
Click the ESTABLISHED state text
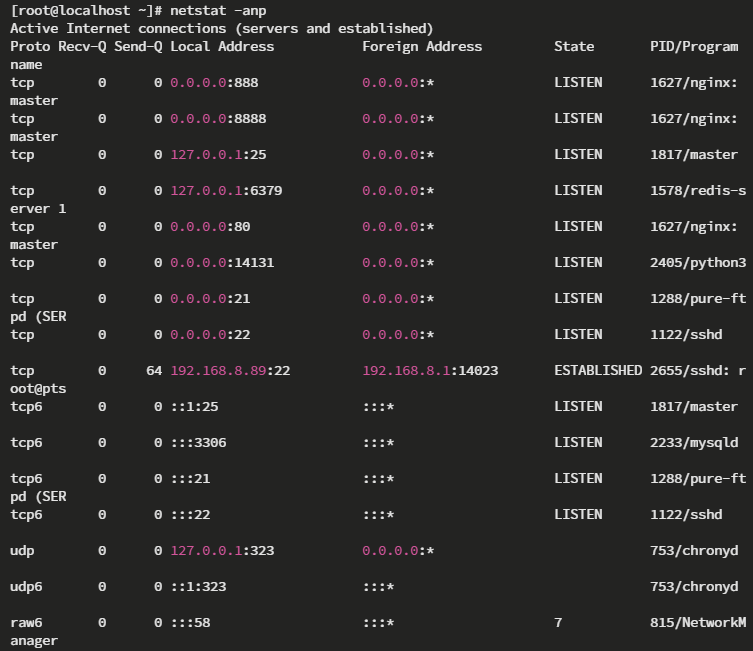(598, 370)
